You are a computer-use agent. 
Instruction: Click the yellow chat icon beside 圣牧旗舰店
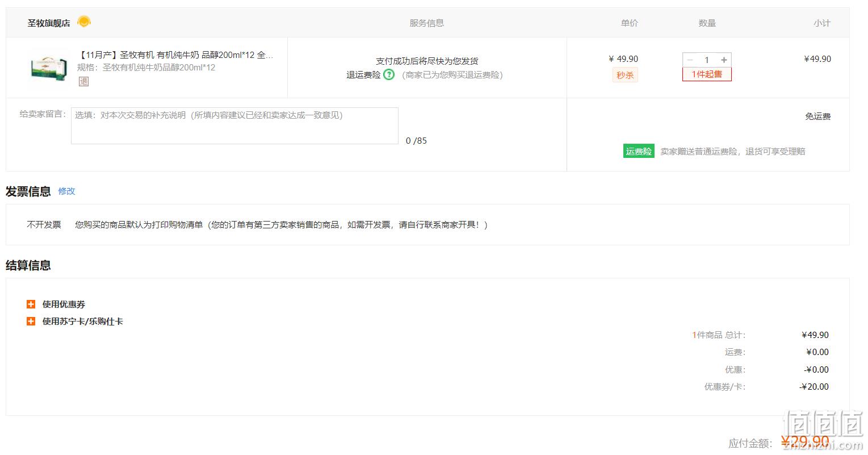(x=84, y=22)
